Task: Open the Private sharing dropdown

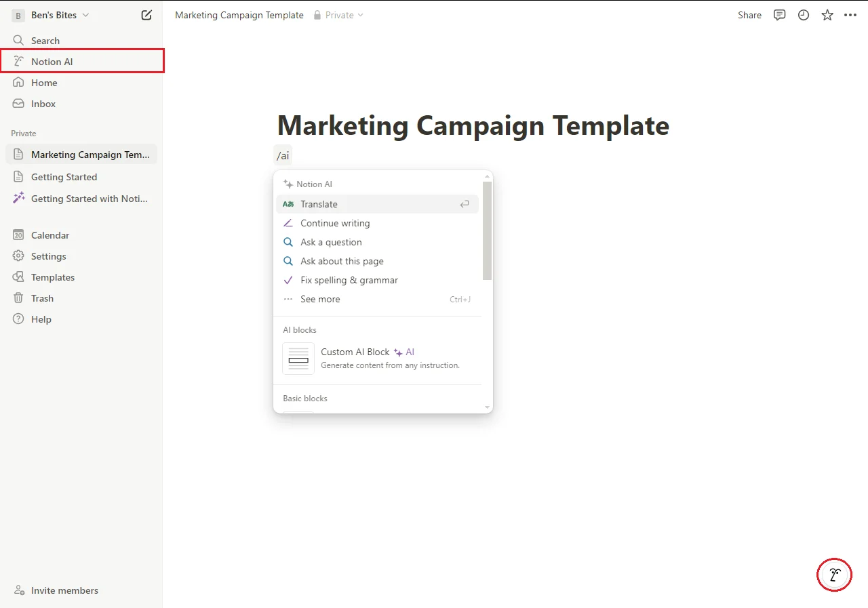Action: point(338,15)
